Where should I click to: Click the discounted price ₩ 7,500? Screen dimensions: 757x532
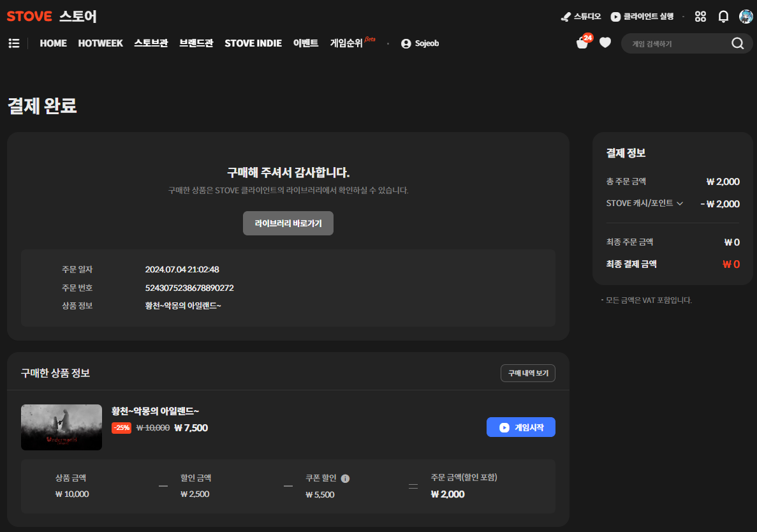tap(191, 428)
